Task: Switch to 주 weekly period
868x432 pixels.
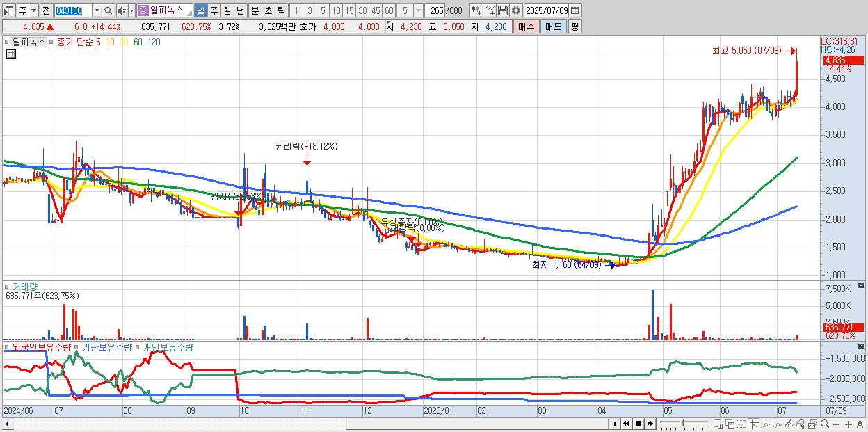Action: click(214, 10)
